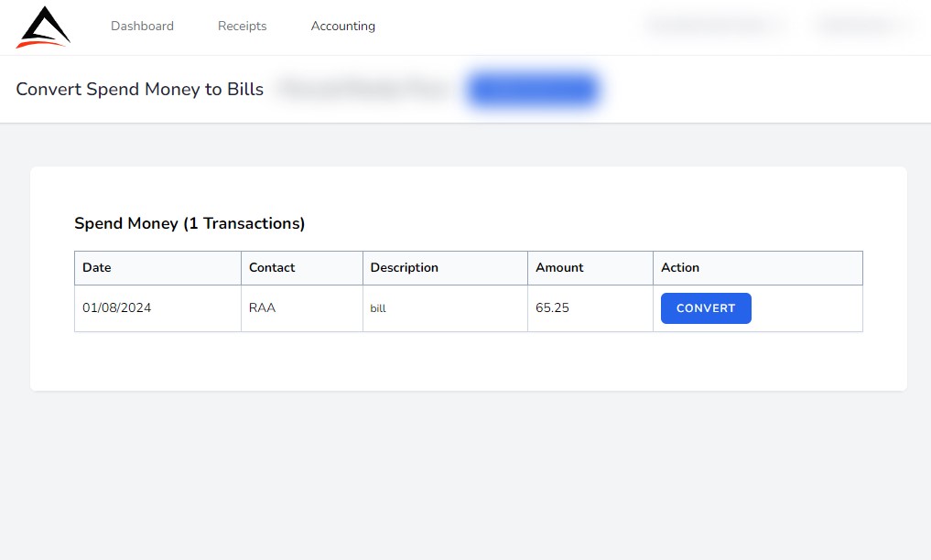Click the 'bill' description text

point(378,309)
